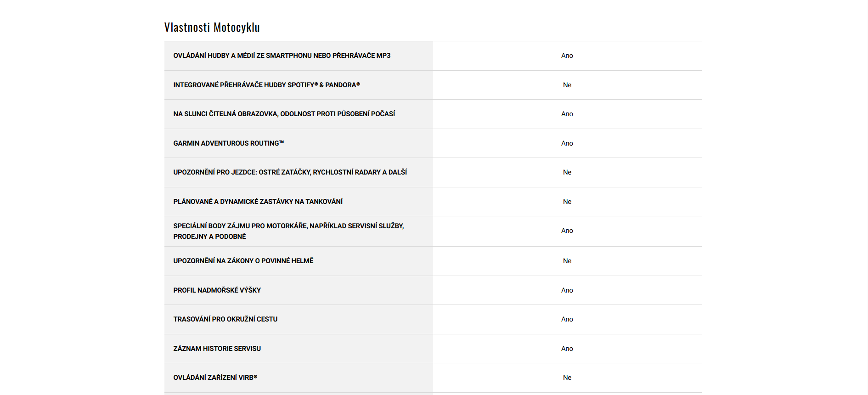Image resolution: width=868 pixels, height=395 pixels.
Task: Click 'Ne' value for 'Ovládání zařízení VIRB' row
Action: 567,378
